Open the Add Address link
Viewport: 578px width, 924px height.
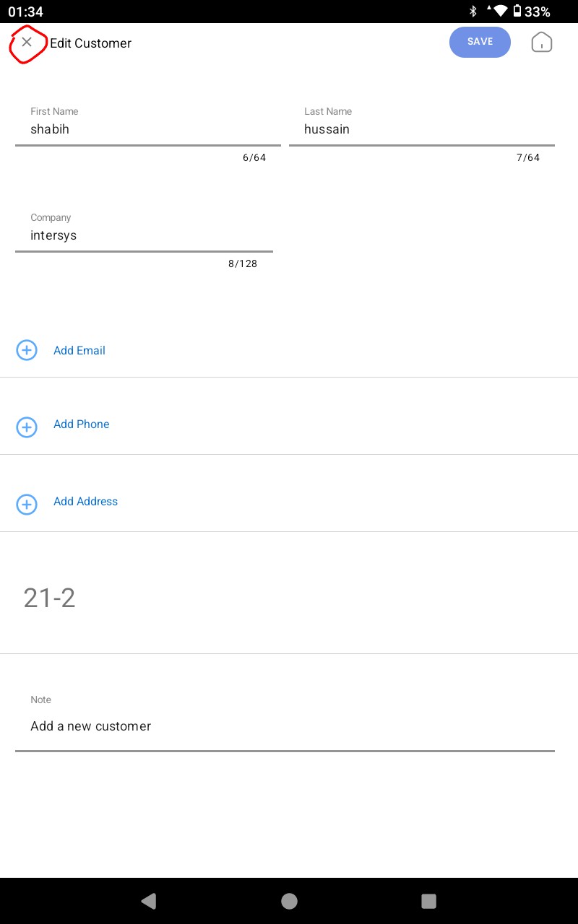(x=85, y=501)
